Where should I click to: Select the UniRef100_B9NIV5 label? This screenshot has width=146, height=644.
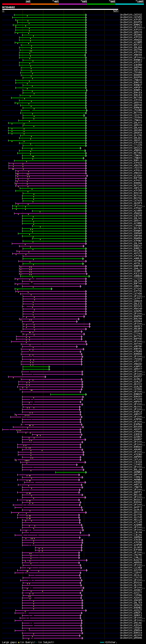[131, 82]
